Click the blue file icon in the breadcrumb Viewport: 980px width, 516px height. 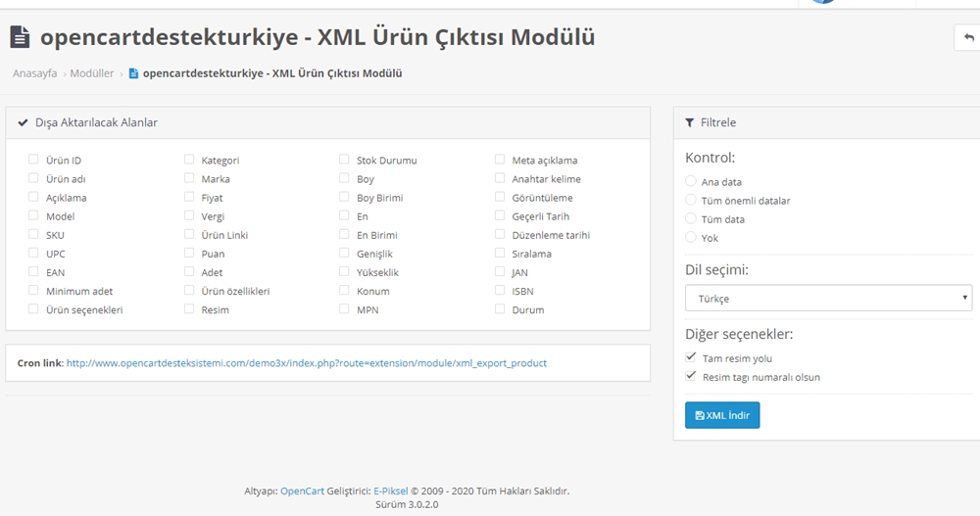pos(133,73)
